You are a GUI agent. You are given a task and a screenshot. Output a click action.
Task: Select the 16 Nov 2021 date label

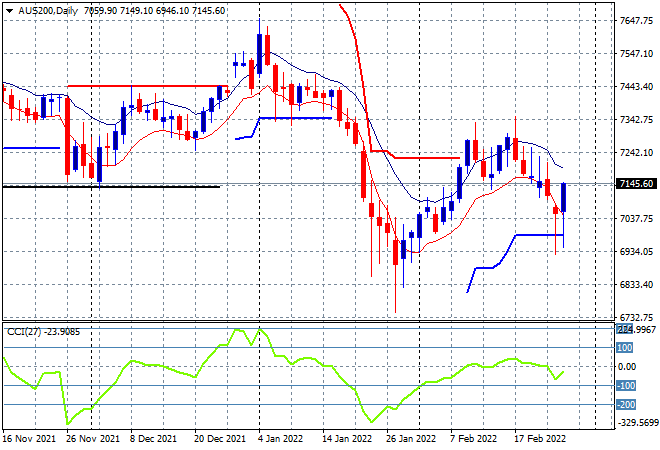(29, 439)
